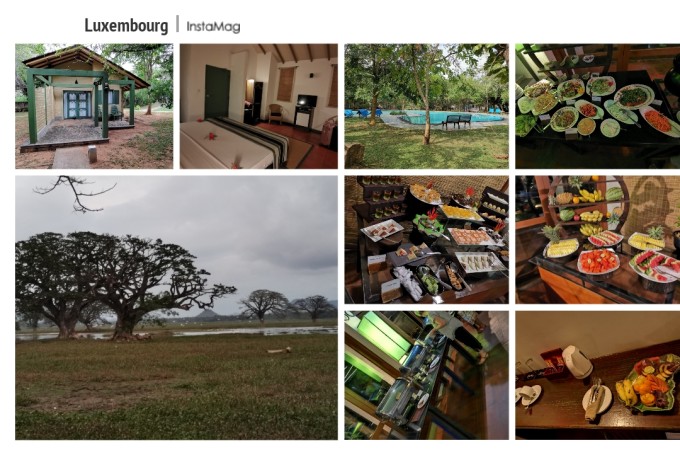The height and width of the screenshot is (455, 680).
Task: Select the fruit display watermelon photo
Action: 598,240
